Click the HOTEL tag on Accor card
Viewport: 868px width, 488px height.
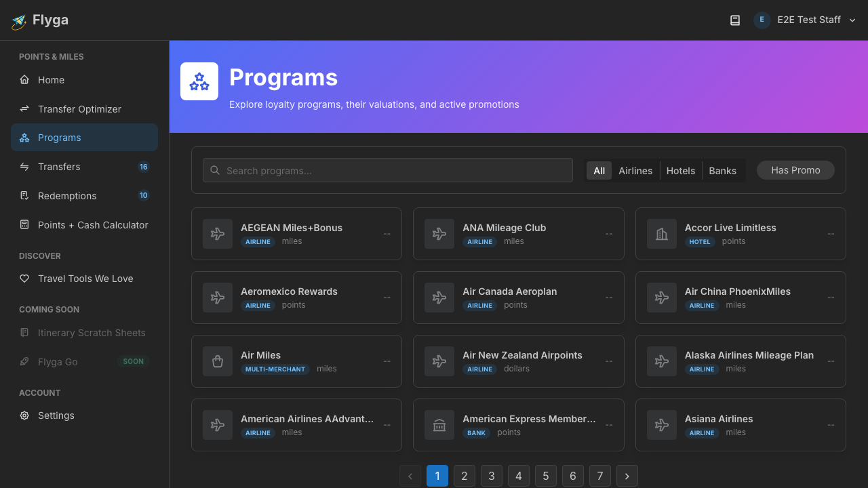pos(700,242)
